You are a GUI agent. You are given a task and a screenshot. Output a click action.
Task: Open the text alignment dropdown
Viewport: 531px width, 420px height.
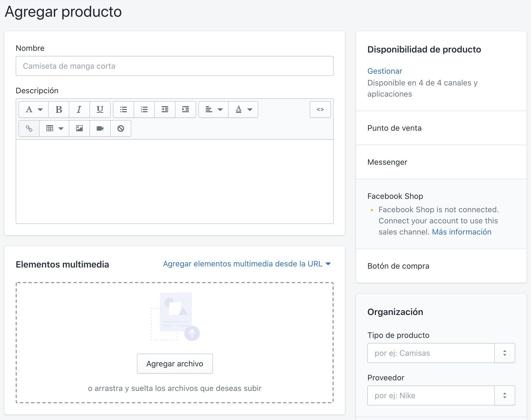pos(214,109)
